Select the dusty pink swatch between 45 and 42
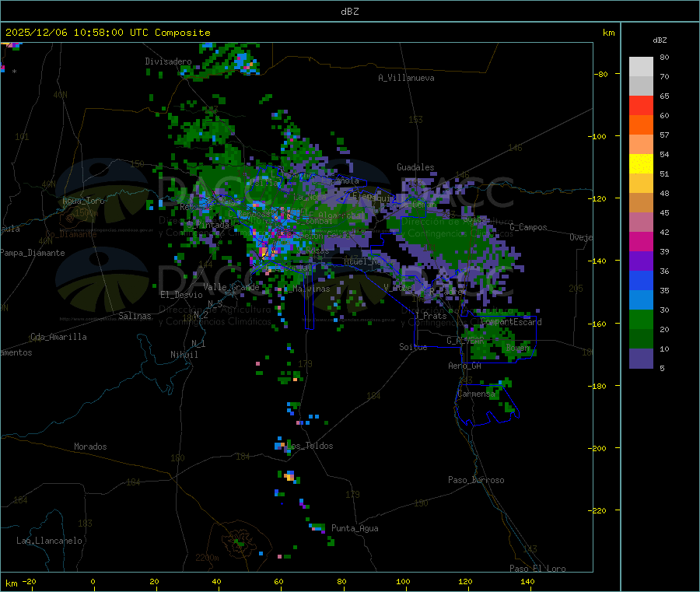The width and height of the screenshot is (700, 592). point(641,222)
